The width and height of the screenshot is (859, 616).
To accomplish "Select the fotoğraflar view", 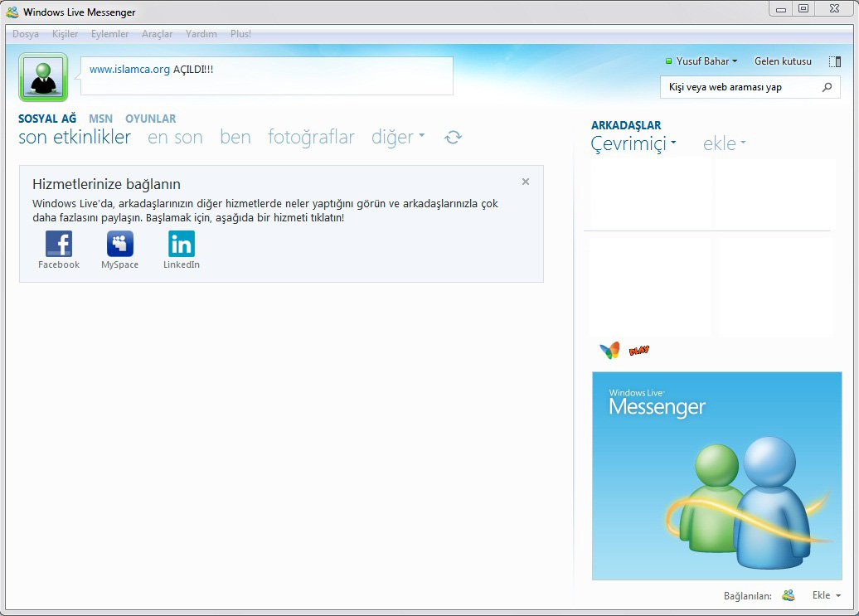I will 311,137.
